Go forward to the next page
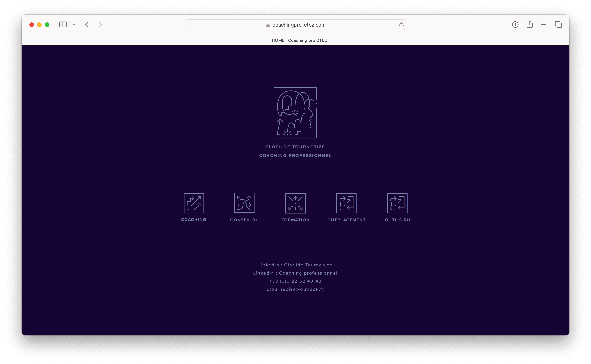The width and height of the screenshot is (591, 364). pos(101,24)
